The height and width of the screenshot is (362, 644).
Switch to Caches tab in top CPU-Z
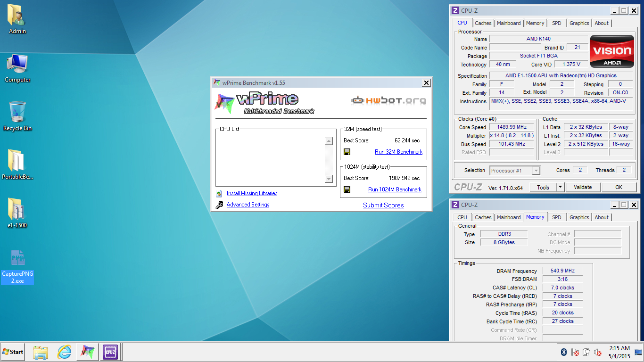[x=483, y=23]
